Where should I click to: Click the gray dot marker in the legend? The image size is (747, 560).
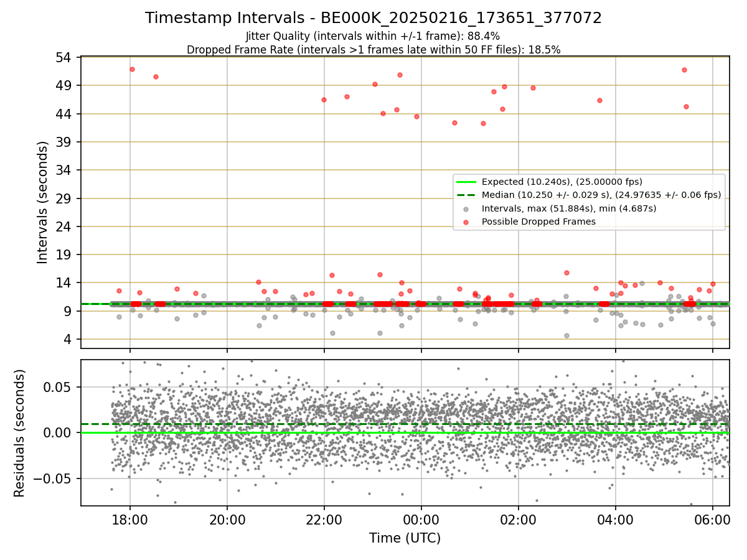(x=466, y=208)
